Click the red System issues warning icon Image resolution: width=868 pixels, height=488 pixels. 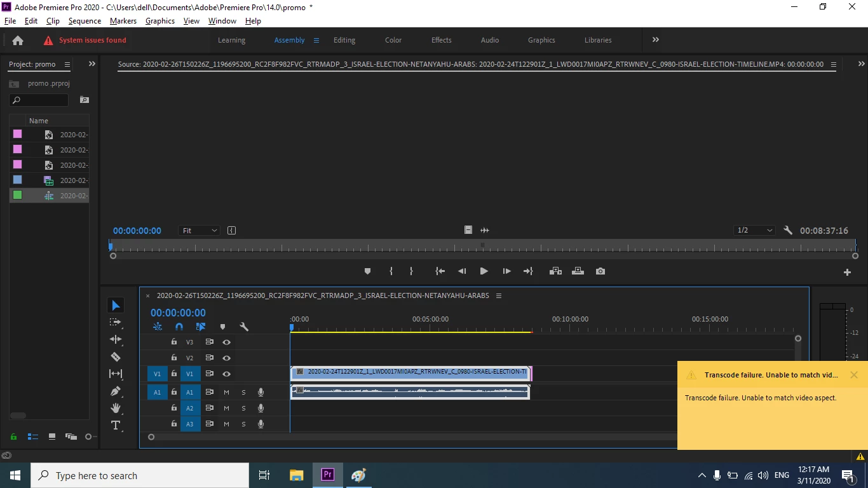(x=48, y=40)
